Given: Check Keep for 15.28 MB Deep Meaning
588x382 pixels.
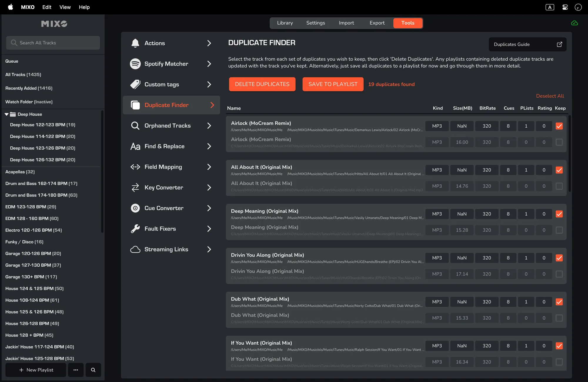Looking at the screenshot, I should tap(559, 230).
